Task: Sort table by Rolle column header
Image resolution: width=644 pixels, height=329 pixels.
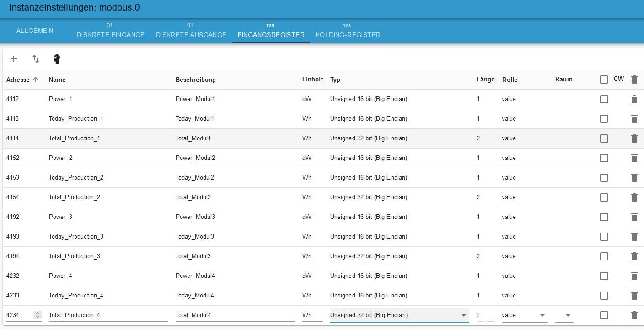Action: (510, 80)
